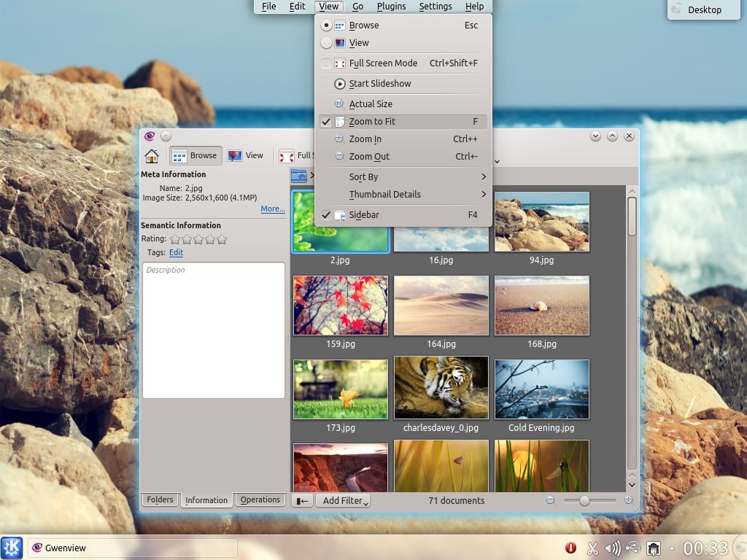Image resolution: width=747 pixels, height=560 pixels.
Task: Switch to the Operations sidebar tab
Action: click(260, 499)
